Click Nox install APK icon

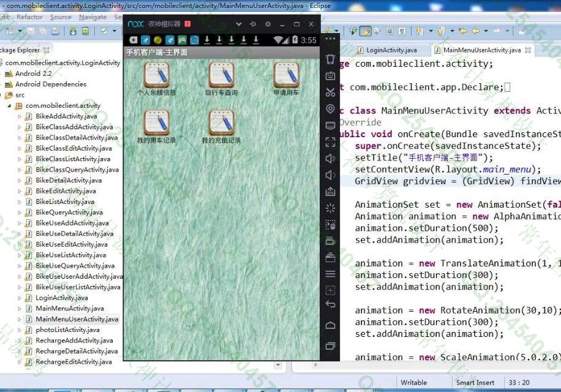(x=330, y=191)
